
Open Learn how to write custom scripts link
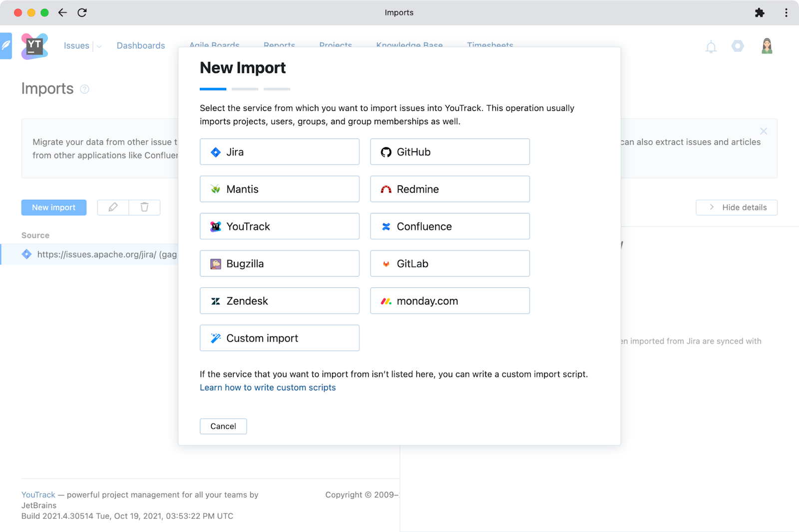click(x=268, y=388)
